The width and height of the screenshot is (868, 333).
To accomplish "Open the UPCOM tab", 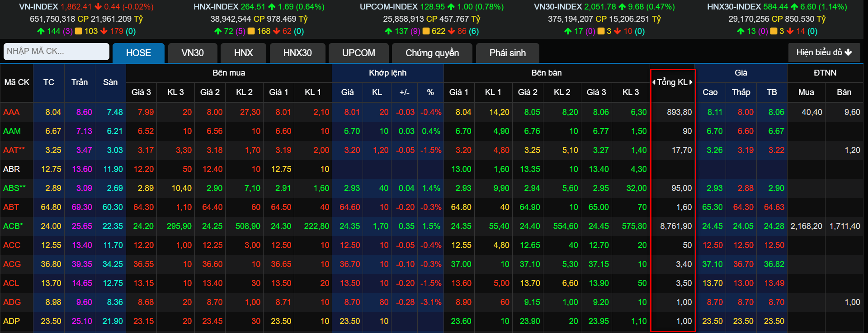I will pos(359,53).
